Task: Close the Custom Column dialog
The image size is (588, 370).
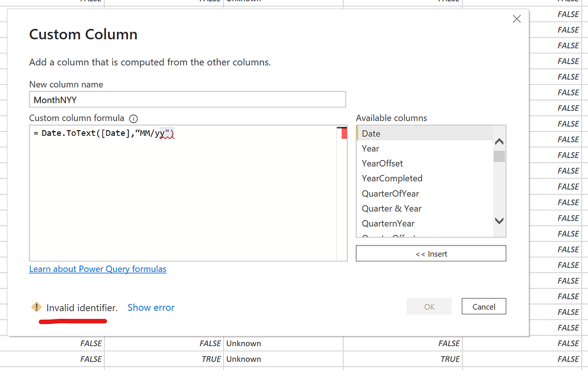Action: point(516,19)
